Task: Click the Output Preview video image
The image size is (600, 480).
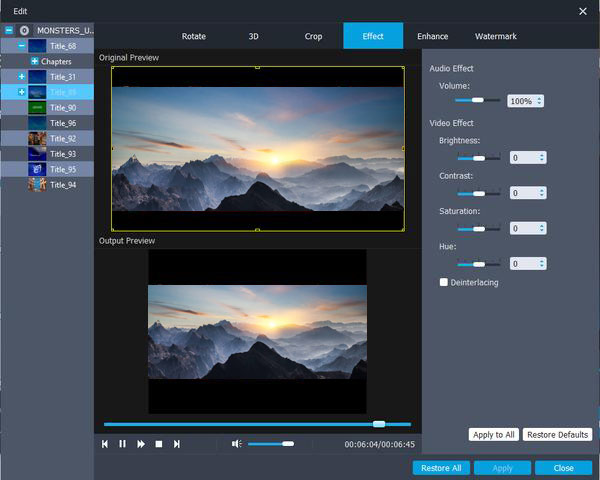Action: point(257,332)
